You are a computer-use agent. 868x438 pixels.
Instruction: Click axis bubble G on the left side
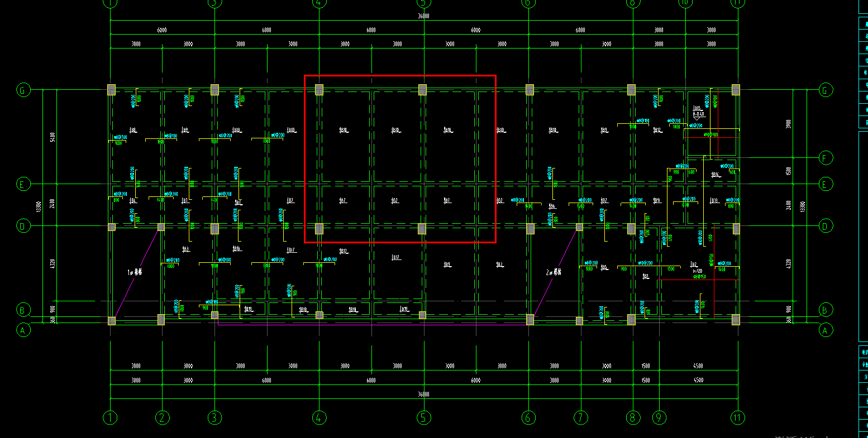[23, 90]
